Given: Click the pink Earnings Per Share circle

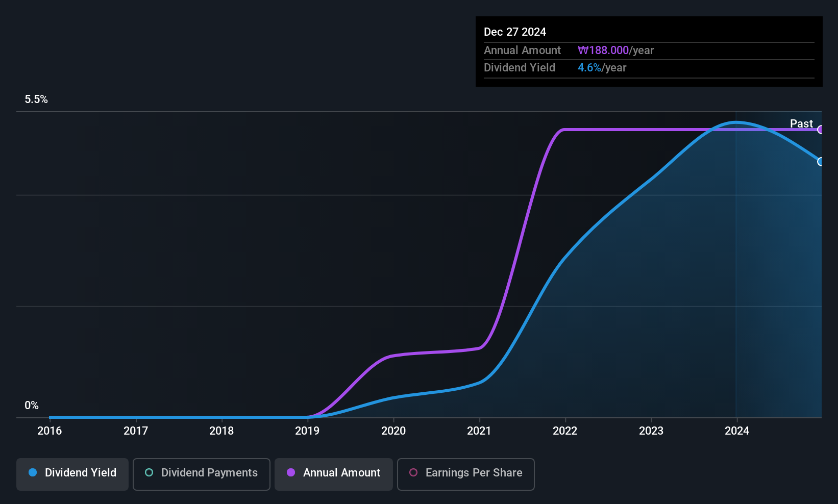Looking at the screenshot, I should pyautogui.click(x=413, y=472).
